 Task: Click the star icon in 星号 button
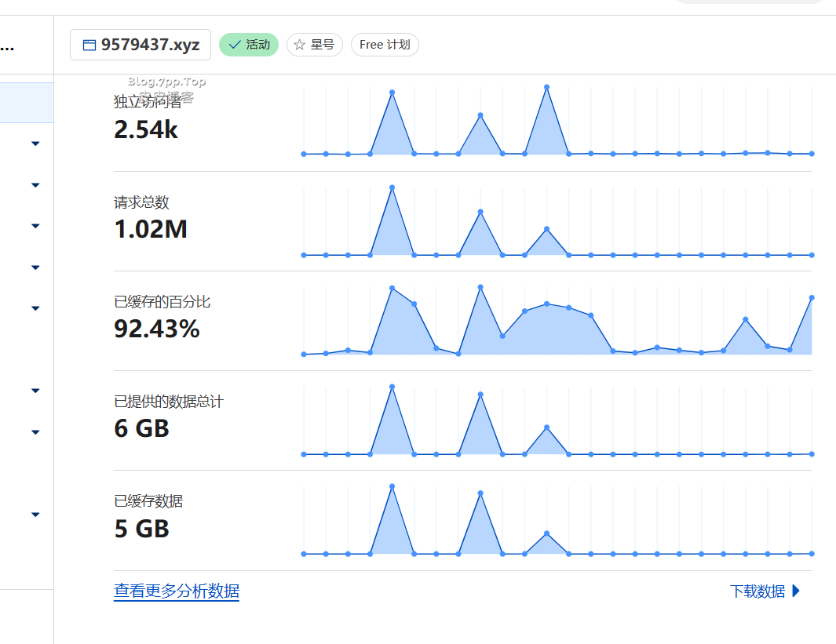pos(299,45)
